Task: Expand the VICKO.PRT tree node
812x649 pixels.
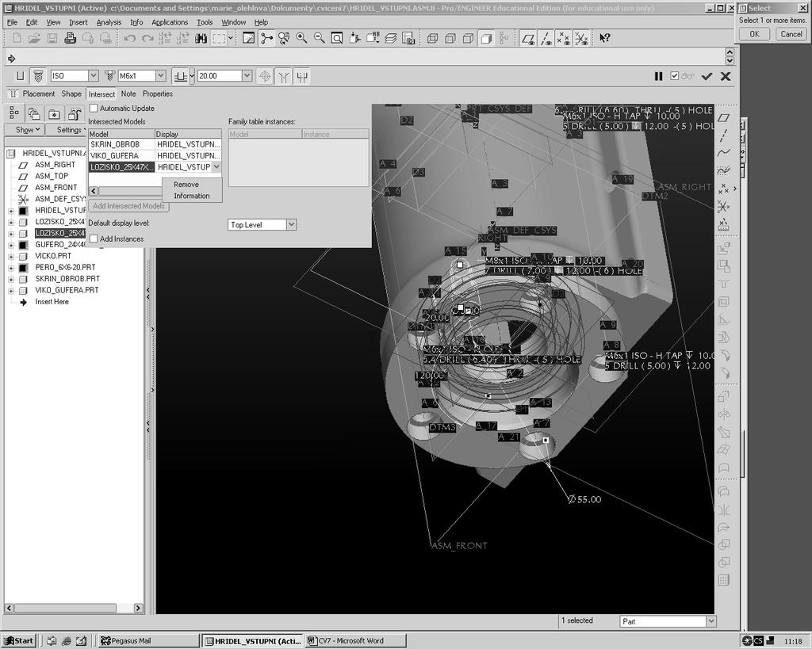Action: click(11, 256)
